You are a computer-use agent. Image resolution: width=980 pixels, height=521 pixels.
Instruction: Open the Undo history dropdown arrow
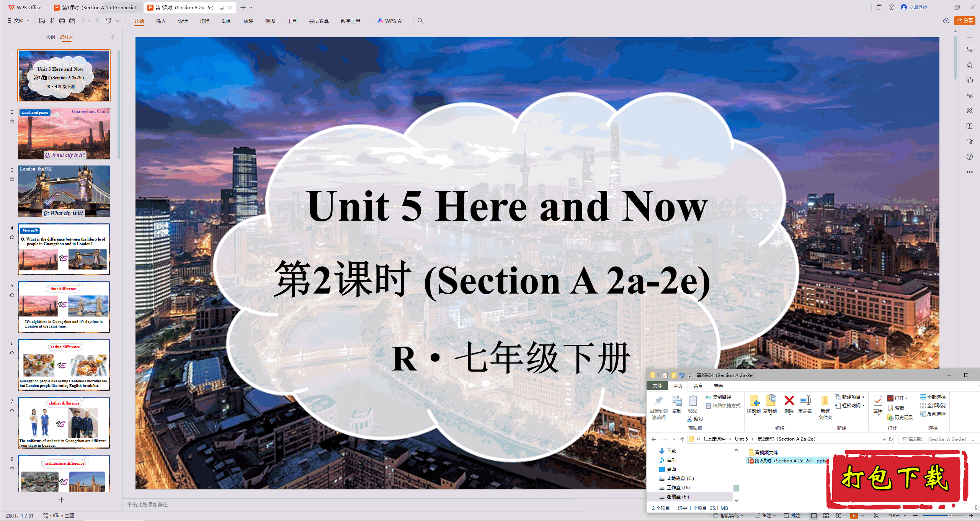pyautogui.click(x=89, y=21)
